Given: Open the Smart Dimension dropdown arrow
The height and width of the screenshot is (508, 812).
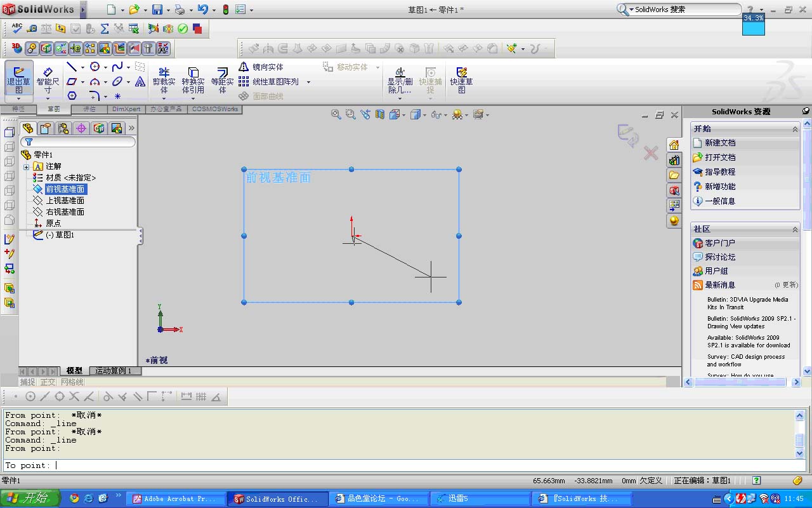Looking at the screenshot, I should (48, 98).
